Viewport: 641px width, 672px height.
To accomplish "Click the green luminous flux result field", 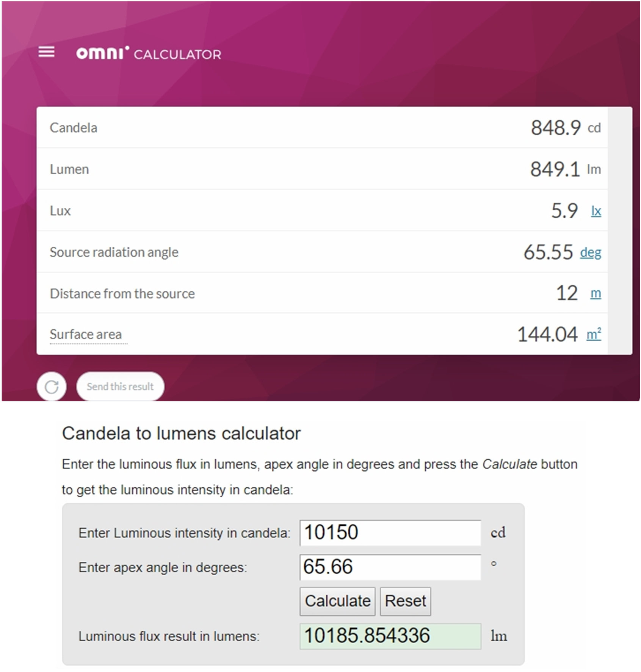I will point(390,636).
